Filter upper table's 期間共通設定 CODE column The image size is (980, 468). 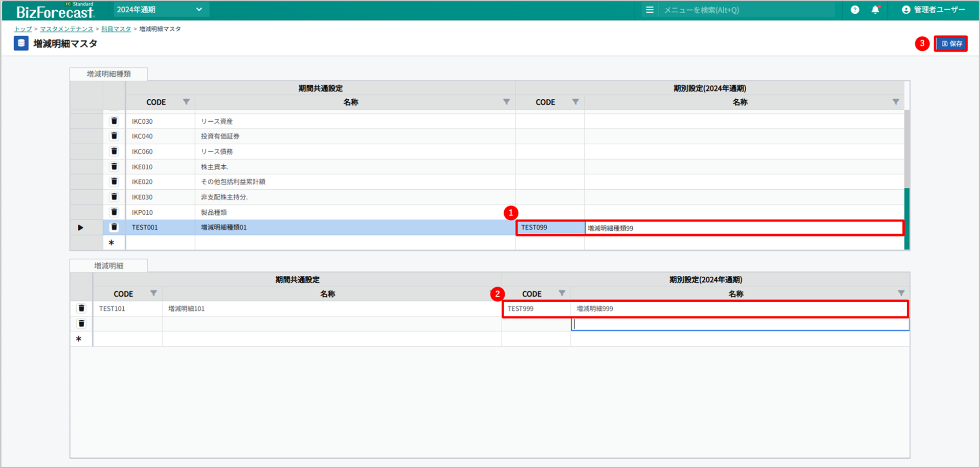click(x=186, y=102)
